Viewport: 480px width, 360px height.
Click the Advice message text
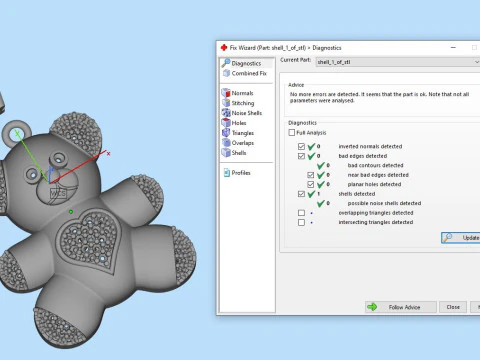(x=379, y=97)
